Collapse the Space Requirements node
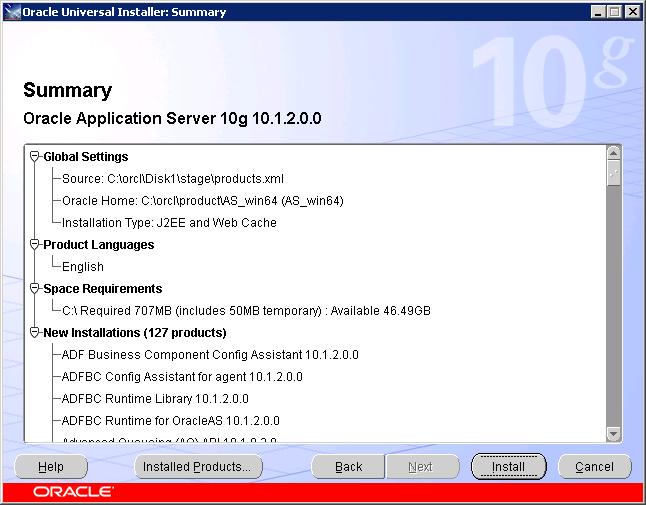Viewport: 646px width, 505px height. pyautogui.click(x=35, y=288)
